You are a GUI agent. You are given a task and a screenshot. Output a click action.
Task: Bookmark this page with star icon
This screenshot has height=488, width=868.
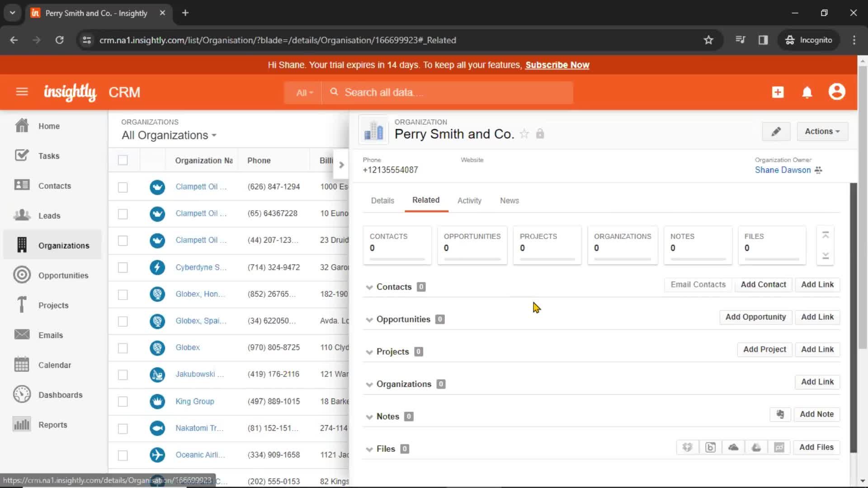(708, 40)
